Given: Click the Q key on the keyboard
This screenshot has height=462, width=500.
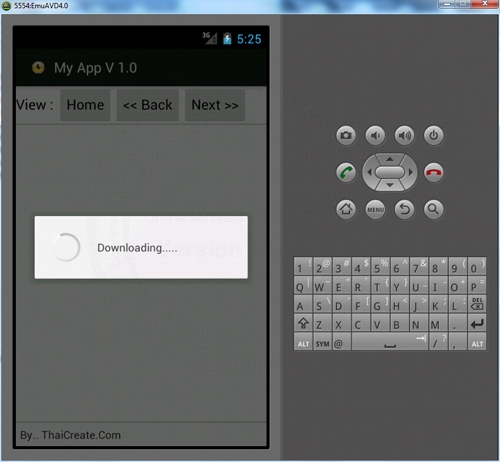Looking at the screenshot, I should pos(303,285).
